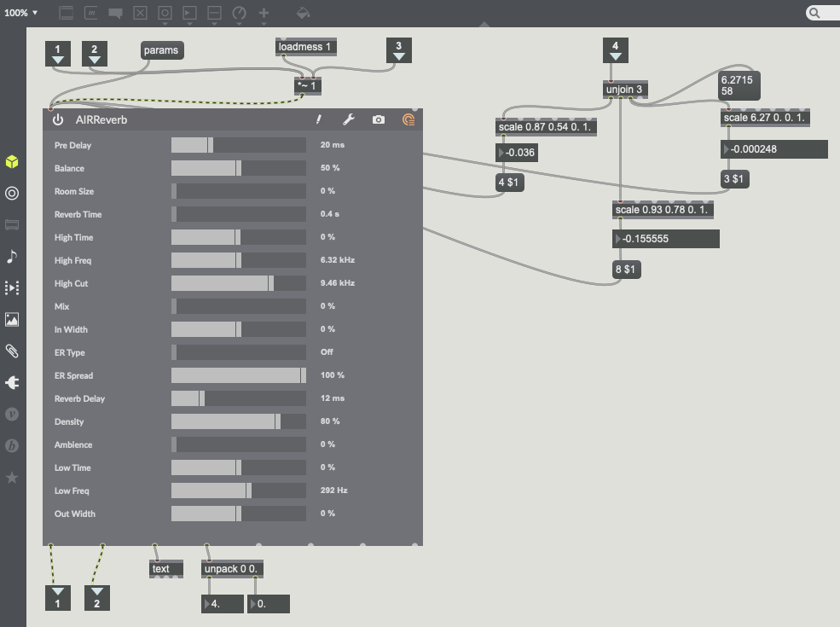Click the params message box
This screenshot has width=840, height=627.
161,50
